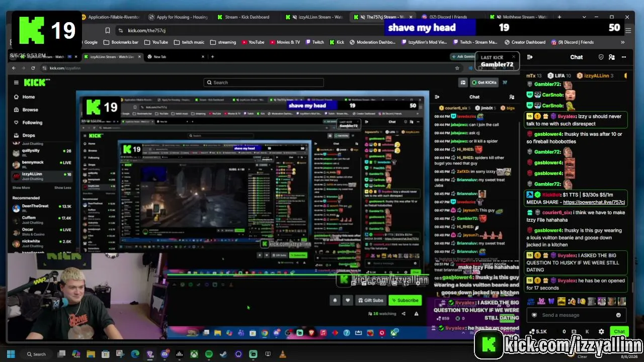Open Drops in the Kick sidebar
Screen dimensions: 644x362
coord(29,135)
